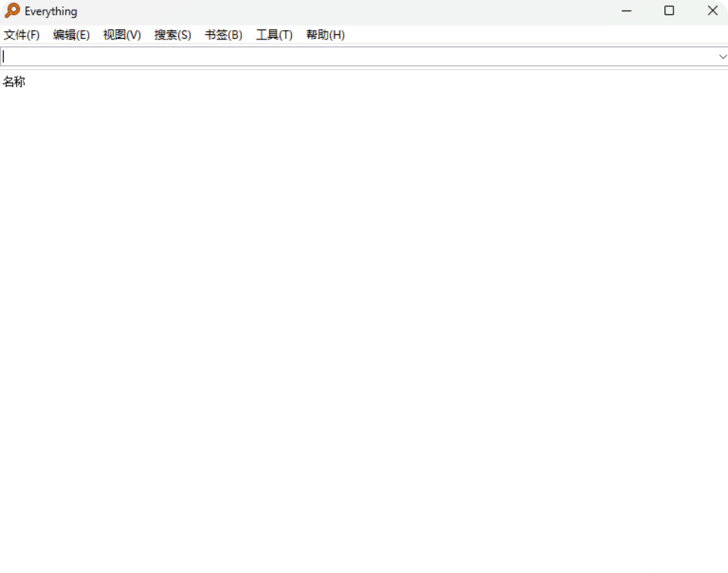Sort results by the 名称 column header

pyautogui.click(x=14, y=82)
